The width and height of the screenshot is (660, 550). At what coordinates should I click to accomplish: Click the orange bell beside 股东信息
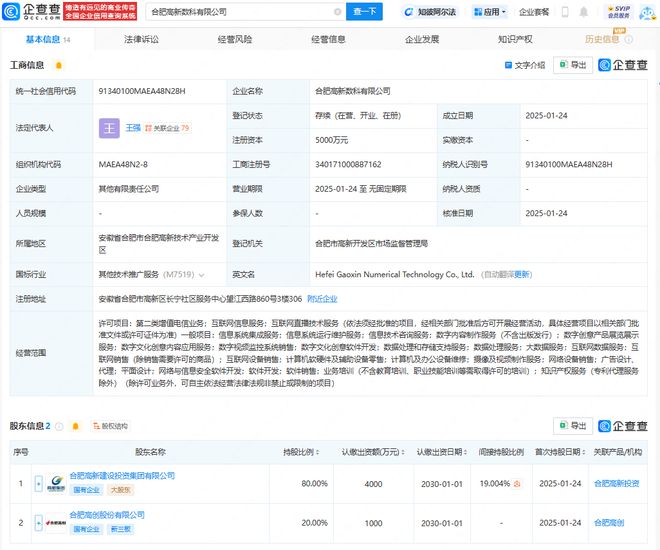click(x=76, y=426)
